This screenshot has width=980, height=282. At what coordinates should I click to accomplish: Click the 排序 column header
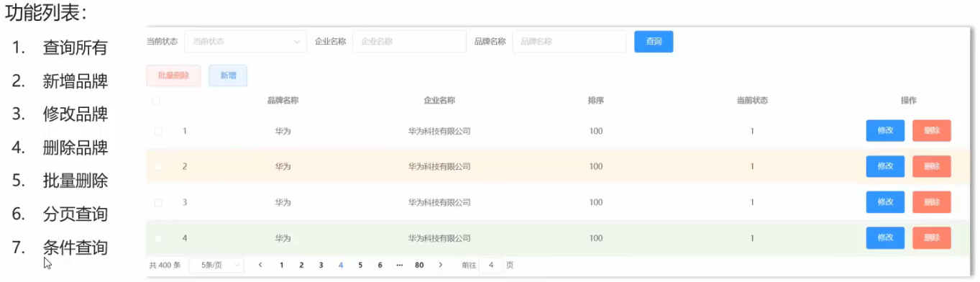596,101
